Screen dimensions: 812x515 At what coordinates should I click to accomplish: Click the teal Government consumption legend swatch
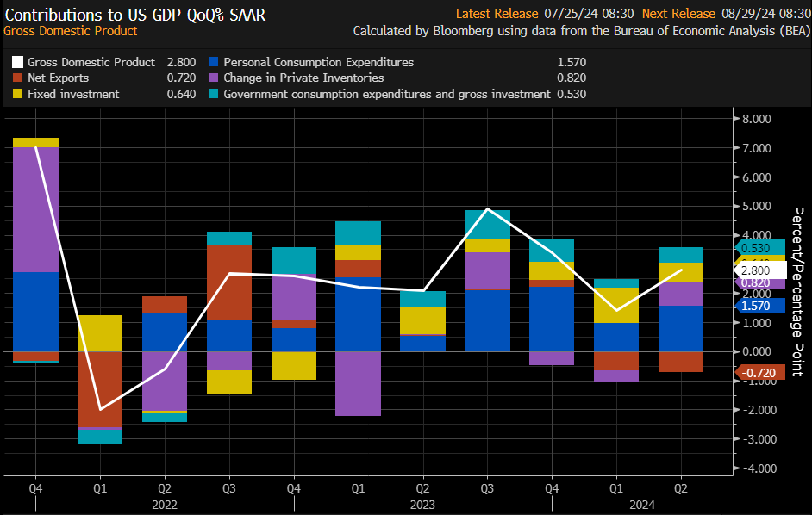pyautogui.click(x=214, y=94)
